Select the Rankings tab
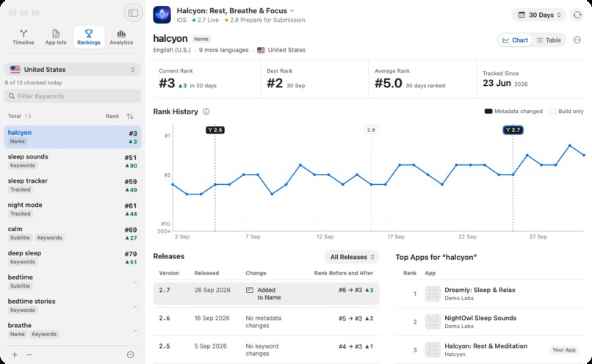 pyautogui.click(x=89, y=37)
